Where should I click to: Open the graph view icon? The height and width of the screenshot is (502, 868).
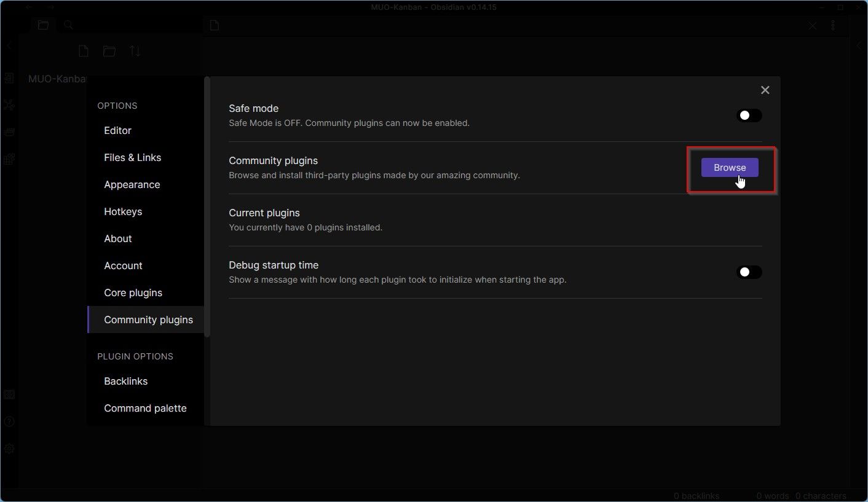[9, 104]
